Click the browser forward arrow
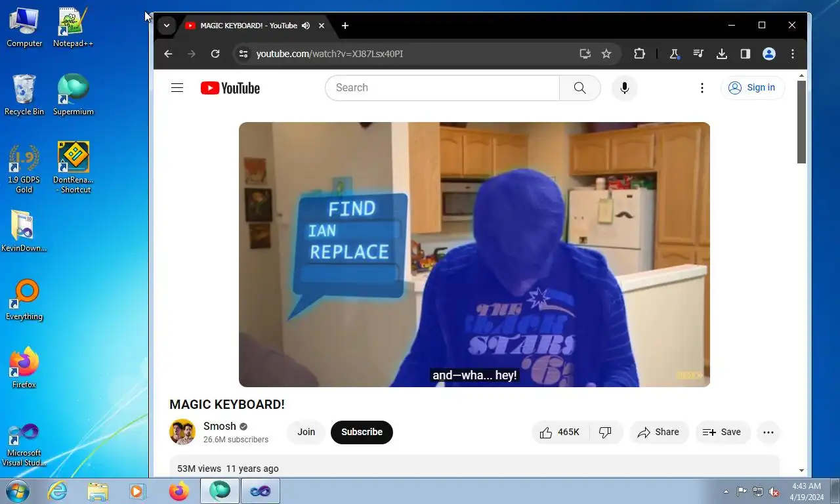 [x=192, y=54]
